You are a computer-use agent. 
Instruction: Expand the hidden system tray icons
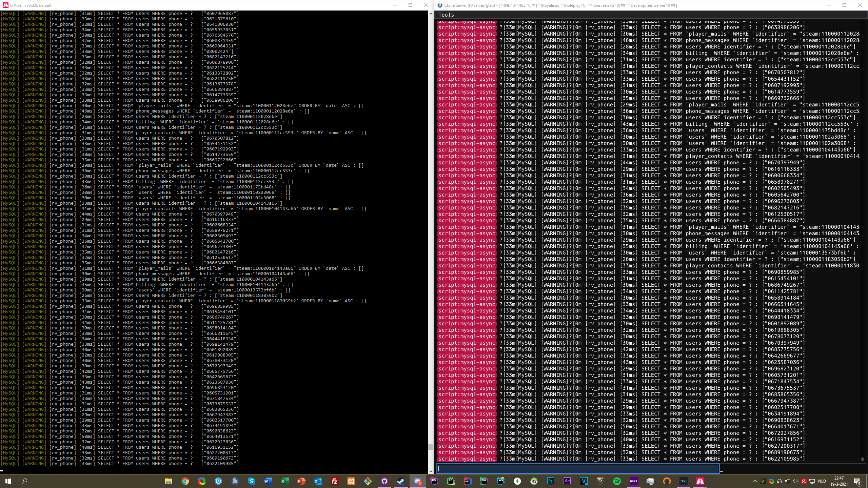[x=755, y=481]
